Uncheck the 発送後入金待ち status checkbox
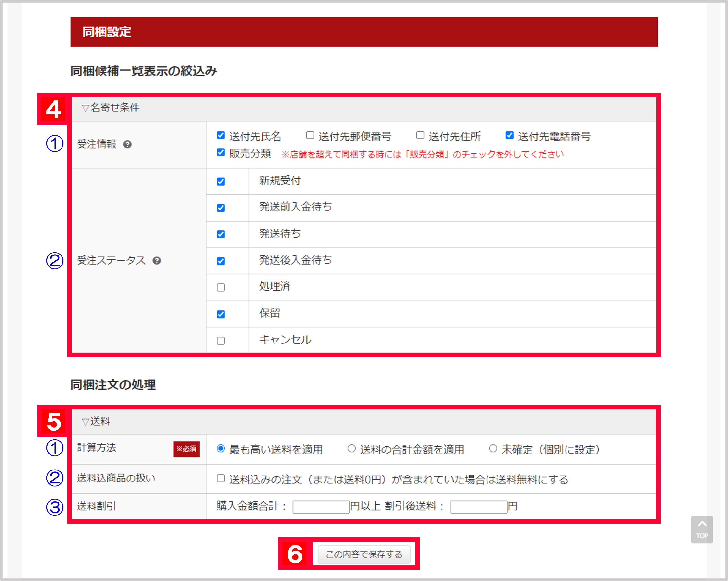Viewport: 728px width, 581px height. (221, 261)
